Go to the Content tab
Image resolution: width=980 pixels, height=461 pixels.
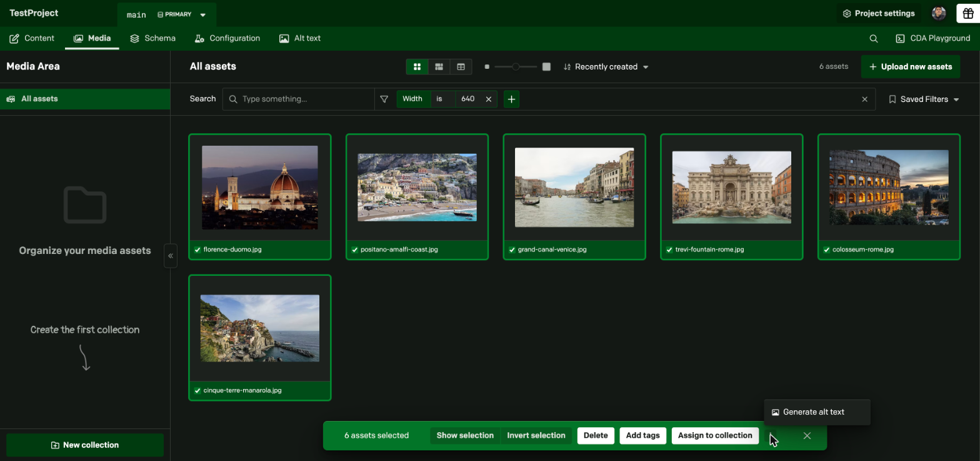(x=32, y=38)
